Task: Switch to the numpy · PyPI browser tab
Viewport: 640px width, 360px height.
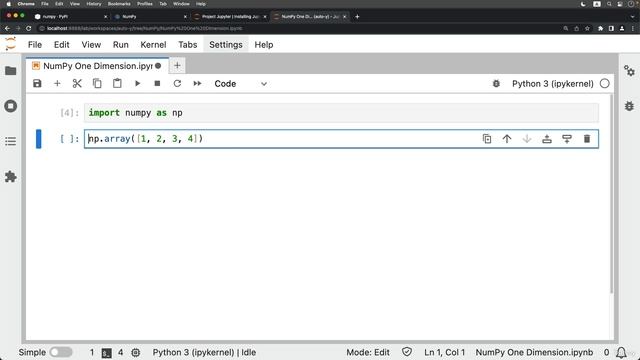Action: click(69, 17)
